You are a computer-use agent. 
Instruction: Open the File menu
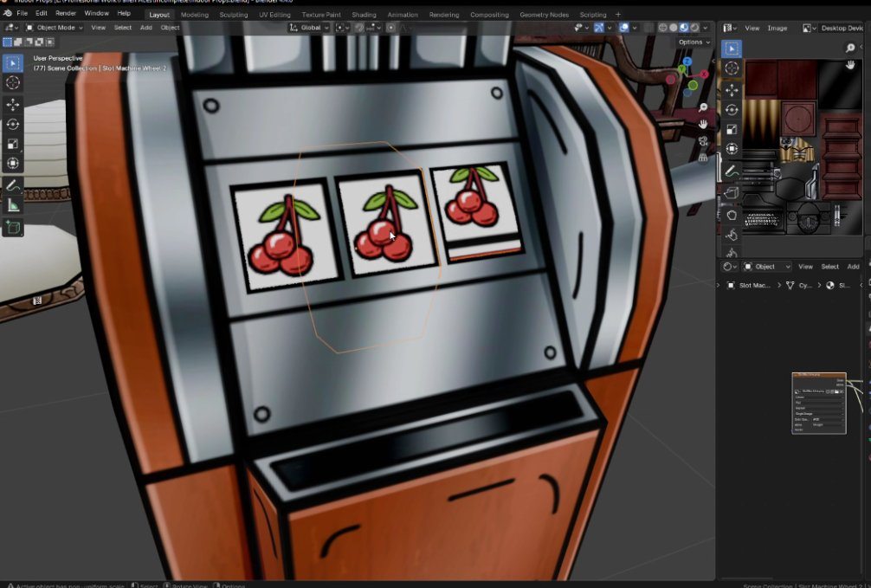(x=22, y=14)
